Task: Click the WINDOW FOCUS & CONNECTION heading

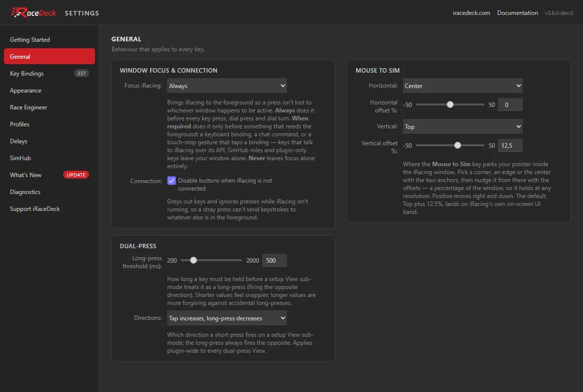Action: click(x=169, y=70)
